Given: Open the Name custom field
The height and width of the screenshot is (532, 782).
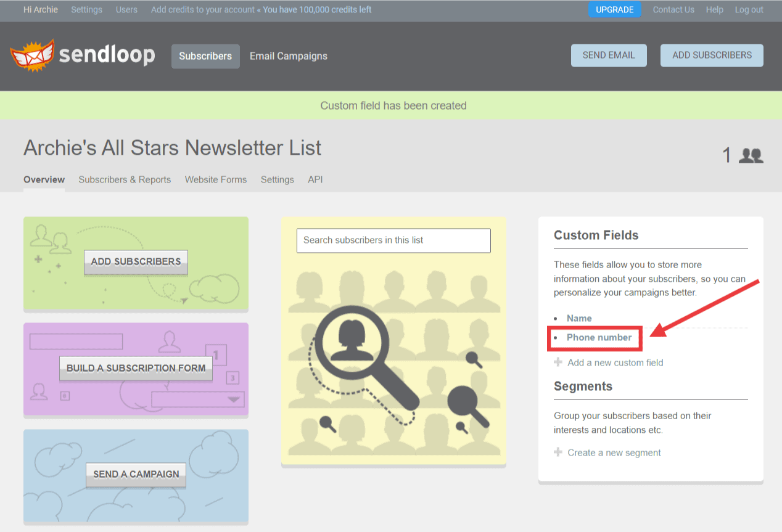Looking at the screenshot, I should pyautogui.click(x=579, y=318).
